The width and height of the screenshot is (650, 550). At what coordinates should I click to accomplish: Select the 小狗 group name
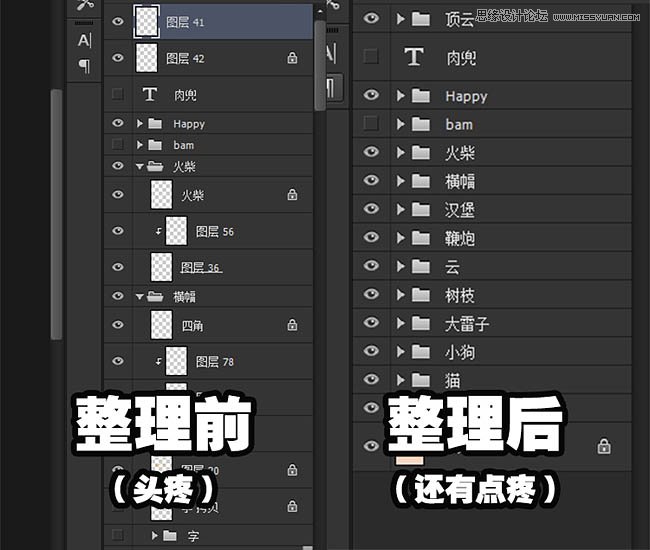[460, 352]
